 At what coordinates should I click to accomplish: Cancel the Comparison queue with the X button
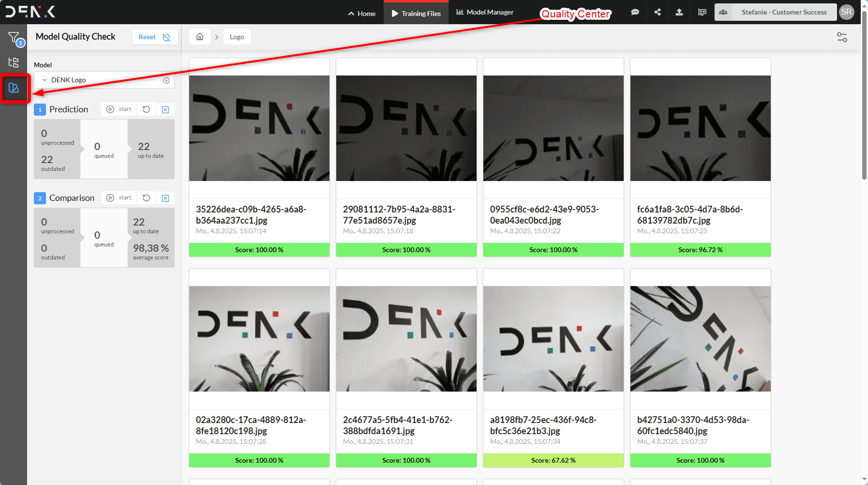[165, 198]
